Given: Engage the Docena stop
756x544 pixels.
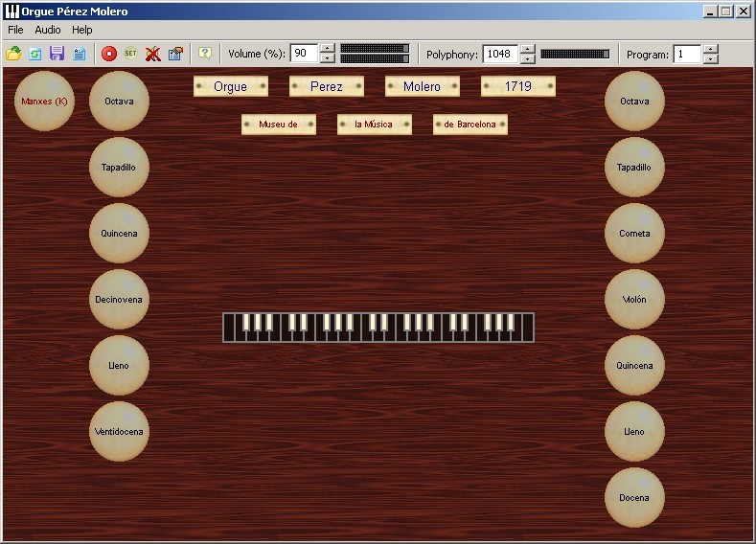Looking at the screenshot, I should 634,497.
